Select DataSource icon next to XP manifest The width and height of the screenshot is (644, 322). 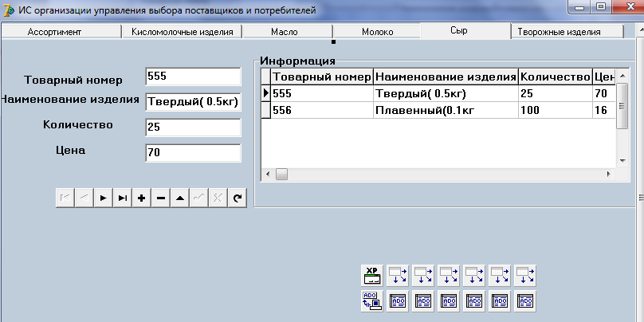point(398,276)
